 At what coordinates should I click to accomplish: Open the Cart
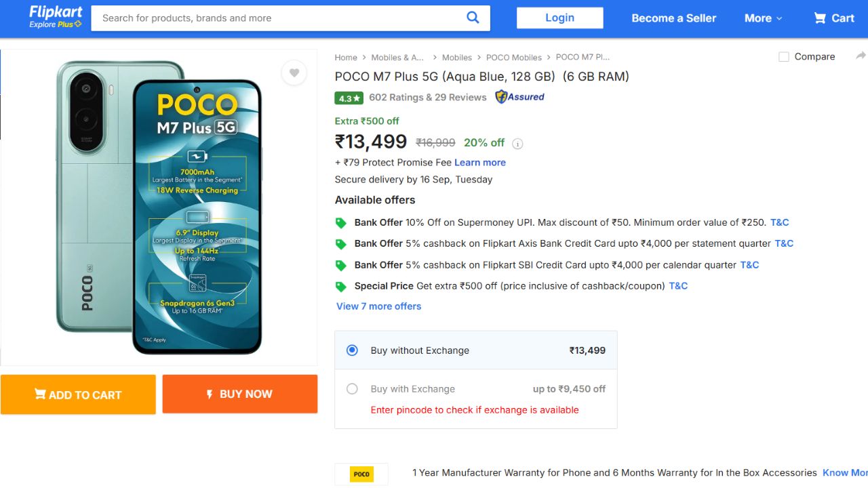point(834,18)
